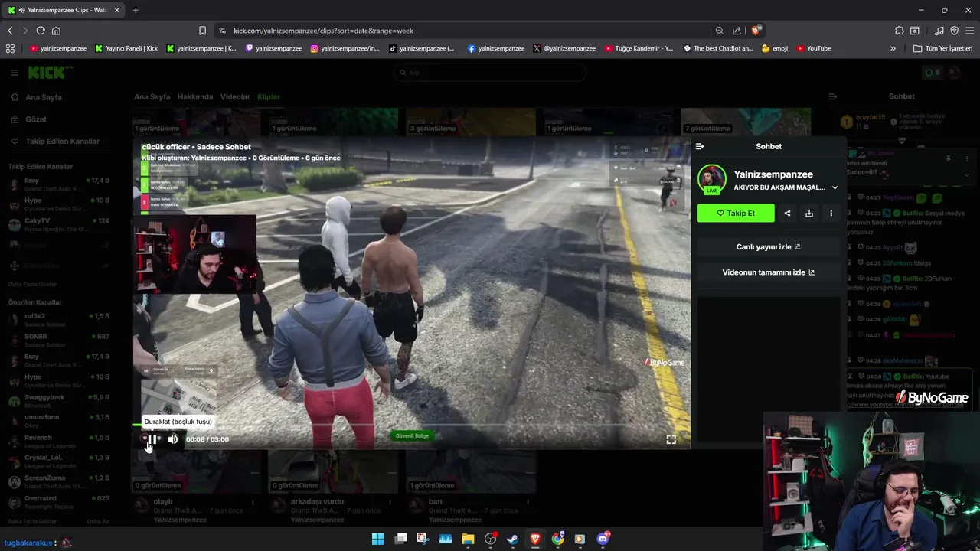Open the sidebar search panel icon
Viewport: 980px width, 551px height.
click(x=915, y=31)
